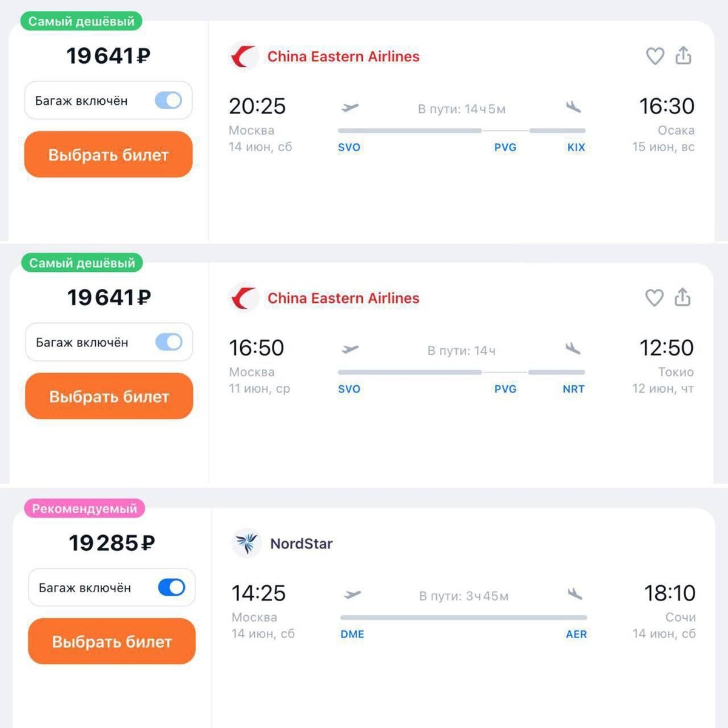This screenshot has width=728, height=728.
Task: Click the NordStar airline logo
Action: 246,543
